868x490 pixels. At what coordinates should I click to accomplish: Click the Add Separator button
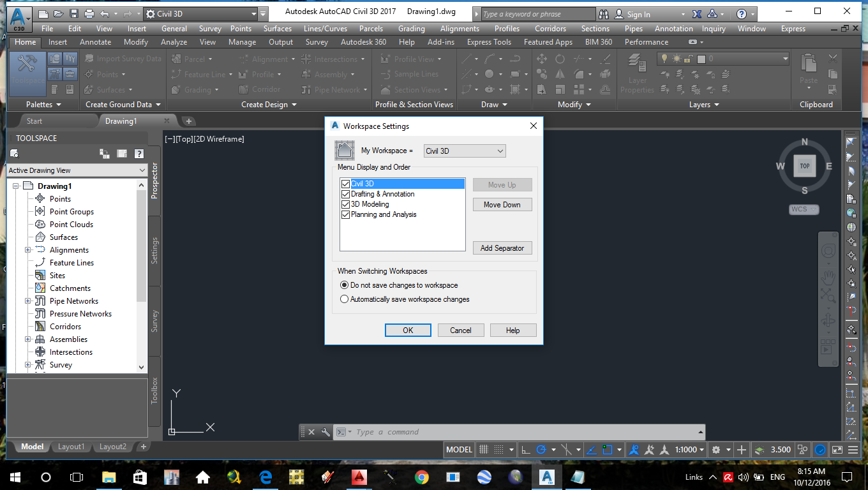(x=502, y=248)
